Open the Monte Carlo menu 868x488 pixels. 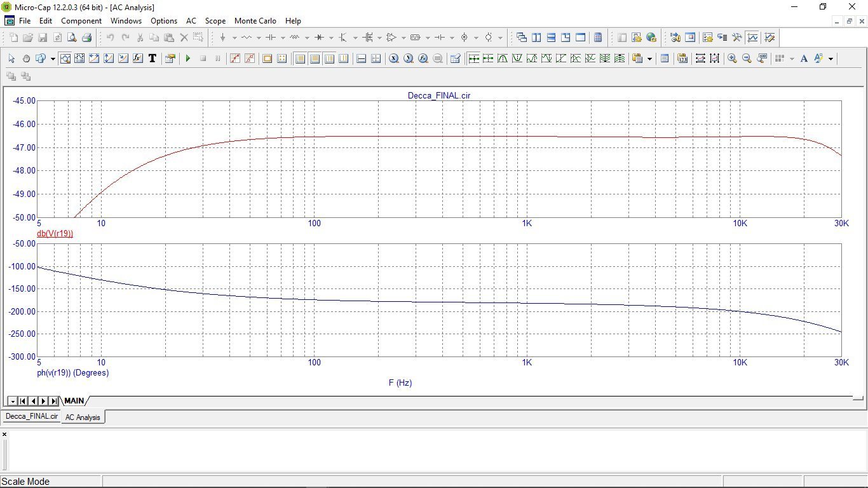click(255, 21)
